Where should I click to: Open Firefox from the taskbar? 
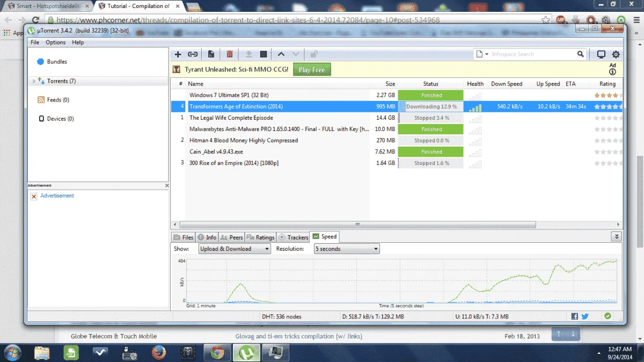pyautogui.click(x=158, y=352)
